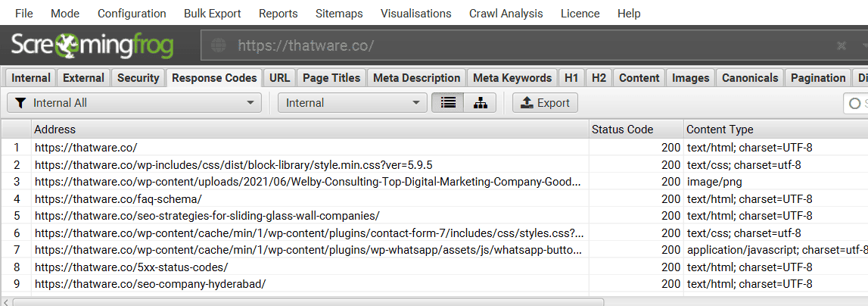Switch to the Canonicals tab
868x306 pixels.
pyautogui.click(x=750, y=78)
